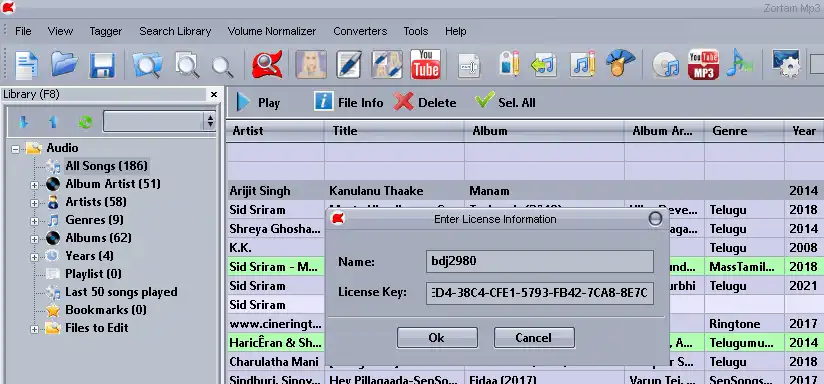Sort by the Artist column header
Image resolution: width=824 pixels, height=384 pixels.
[275, 131]
